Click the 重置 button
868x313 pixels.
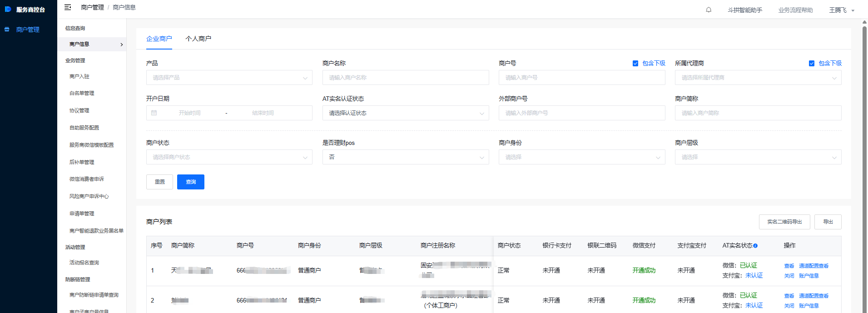[x=159, y=182]
